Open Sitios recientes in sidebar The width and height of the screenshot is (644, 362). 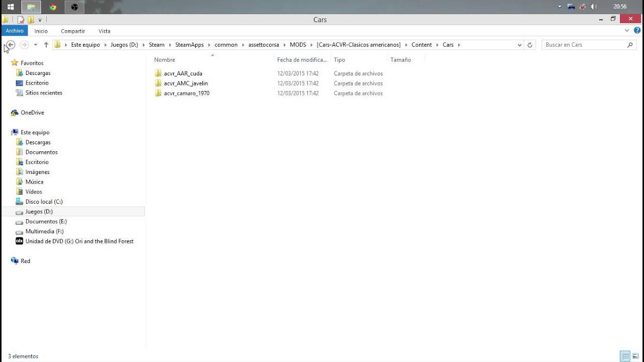(44, 93)
